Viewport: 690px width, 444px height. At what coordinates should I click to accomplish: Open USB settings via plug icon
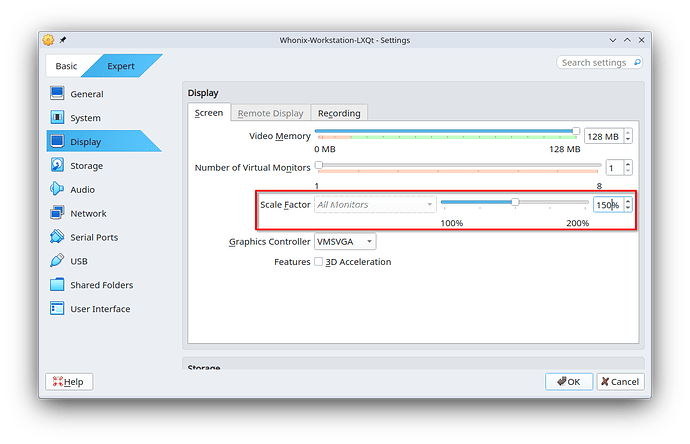tap(57, 261)
